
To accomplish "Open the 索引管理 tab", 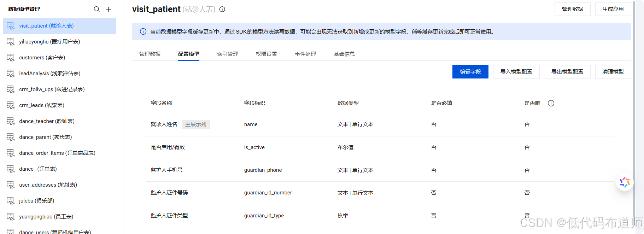I will [x=228, y=54].
